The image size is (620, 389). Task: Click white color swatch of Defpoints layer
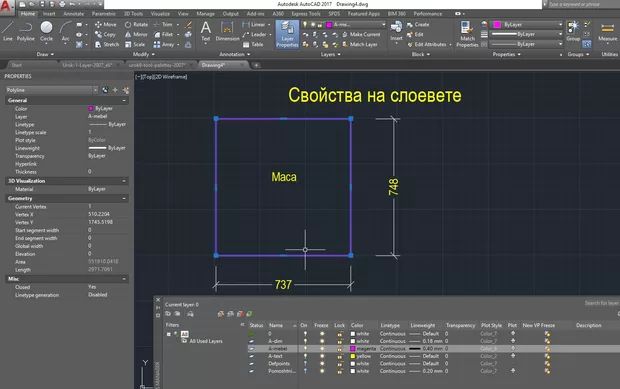click(x=353, y=364)
